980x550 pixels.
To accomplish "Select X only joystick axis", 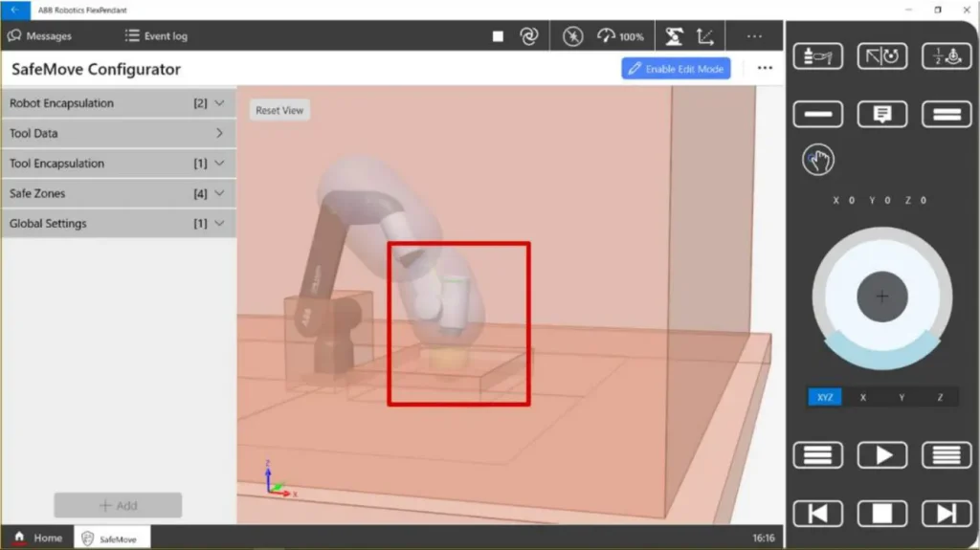I will tap(862, 397).
